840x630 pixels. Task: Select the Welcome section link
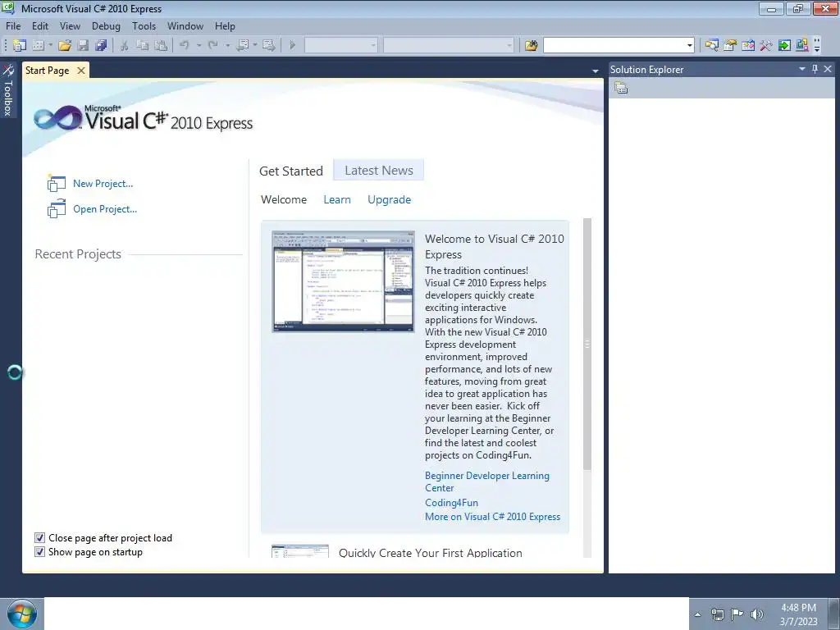[284, 199]
